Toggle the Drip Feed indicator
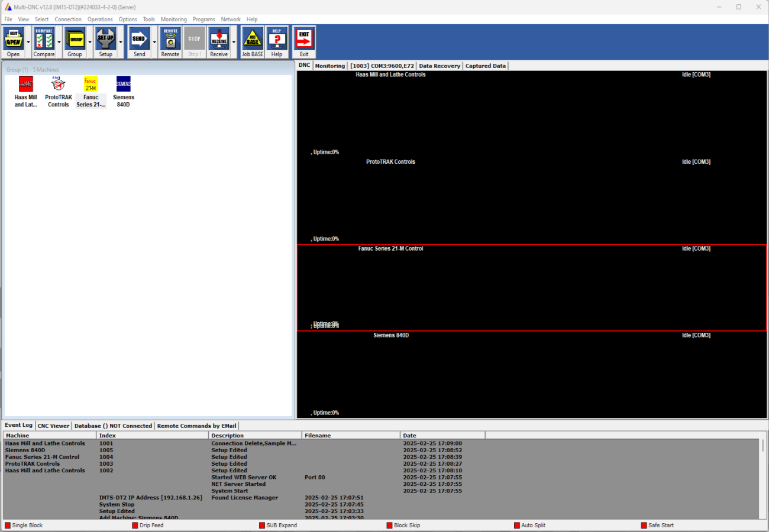Image resolution: width=769 pixels, height=532 pixels. point(135,525)
